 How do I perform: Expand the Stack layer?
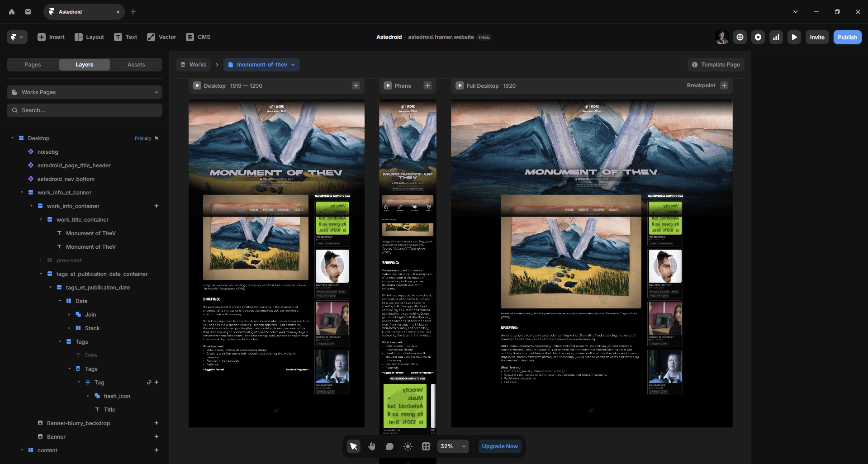tap(69, 328)
